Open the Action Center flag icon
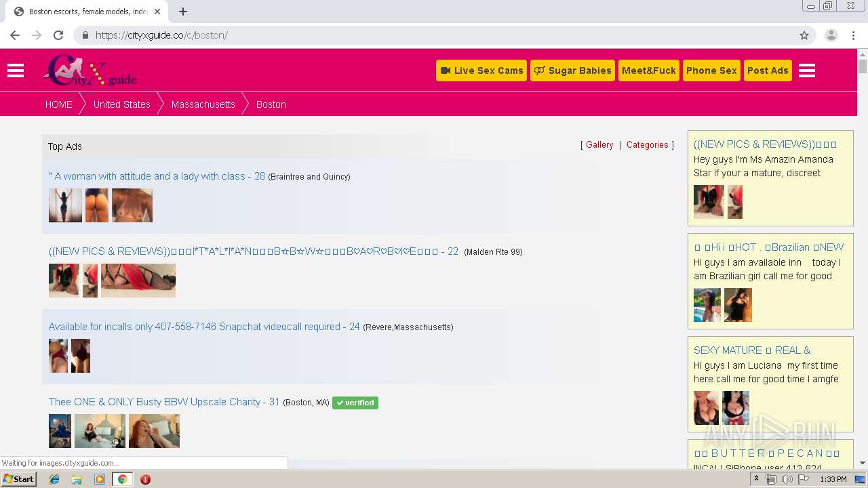This screenshot has height=488, width=868. [x=803, y=479]
